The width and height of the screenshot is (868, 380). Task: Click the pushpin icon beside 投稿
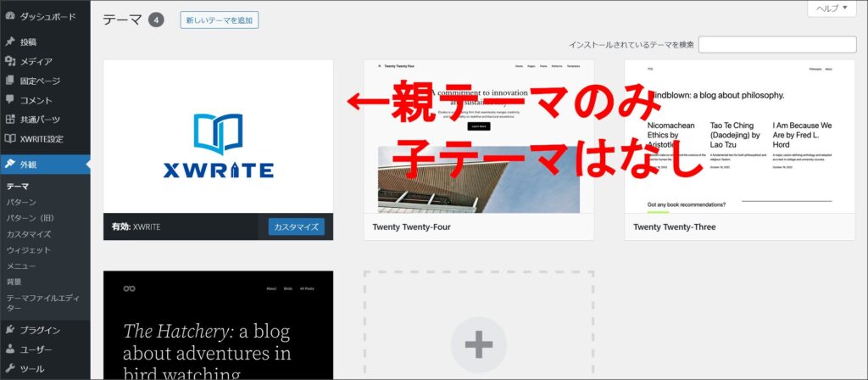pyautogui.click(x=10, y=42)
